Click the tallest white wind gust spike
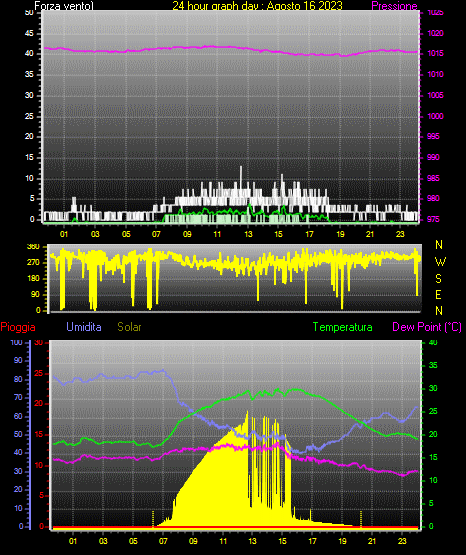 tap(241, 177)
